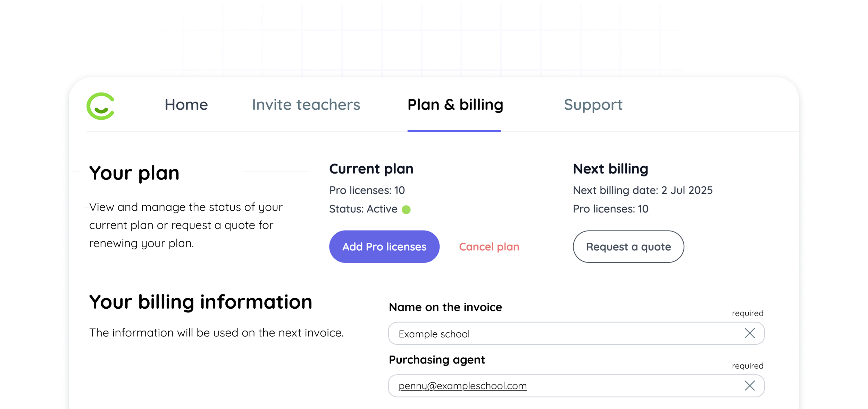Screen dimensions: 868x409
Task: Click the Request a quote button
Action: pyautogui.click(x=628, y=247)
